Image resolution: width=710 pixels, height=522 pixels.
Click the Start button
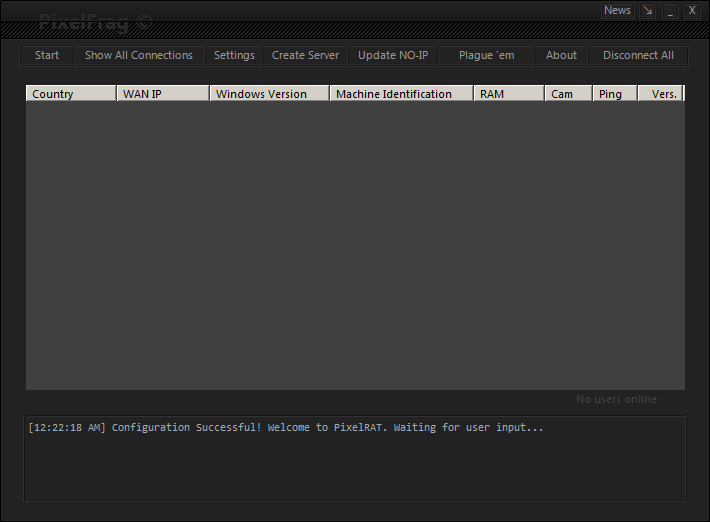(x=47, y=56)
